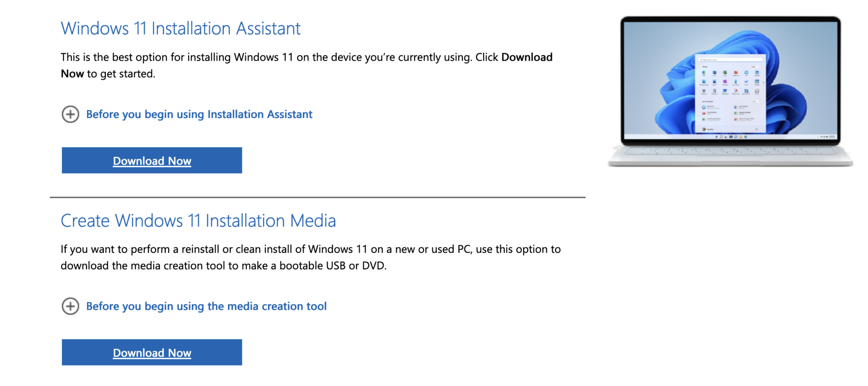Image resolution: width=868 pixels, height=386 pixels.
Task: Click the PowerPoint icon in the Start menu
Action: [736, 73]
